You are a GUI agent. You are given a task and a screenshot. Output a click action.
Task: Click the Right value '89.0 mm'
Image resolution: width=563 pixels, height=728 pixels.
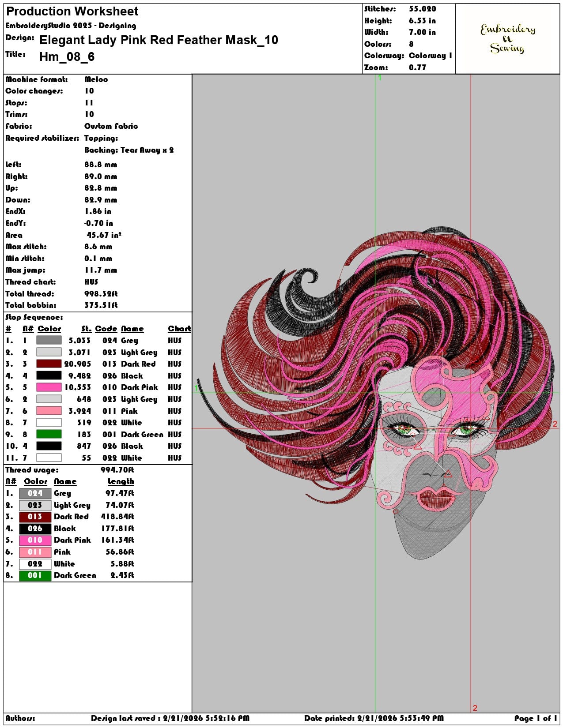pyautogui.click(x=101, y=176)
